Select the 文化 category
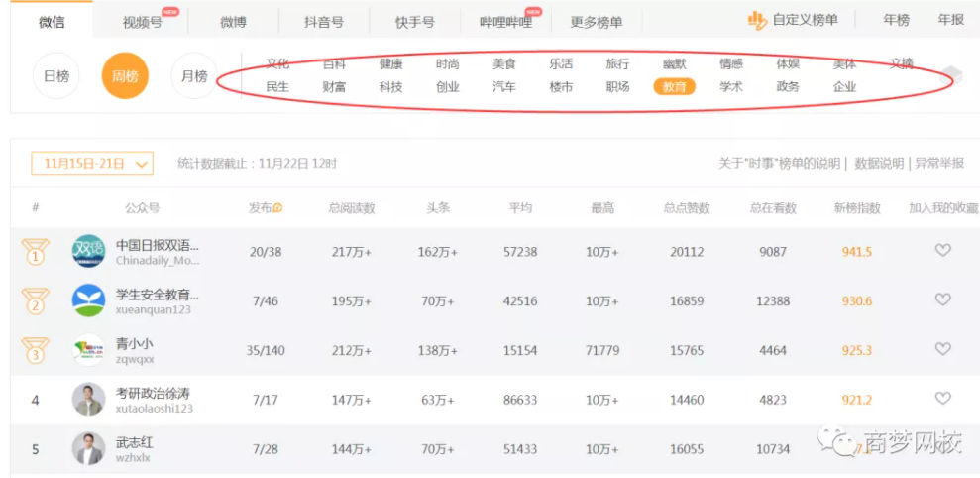The height and width of the screenshot is (478, 980). coord(277,63)
